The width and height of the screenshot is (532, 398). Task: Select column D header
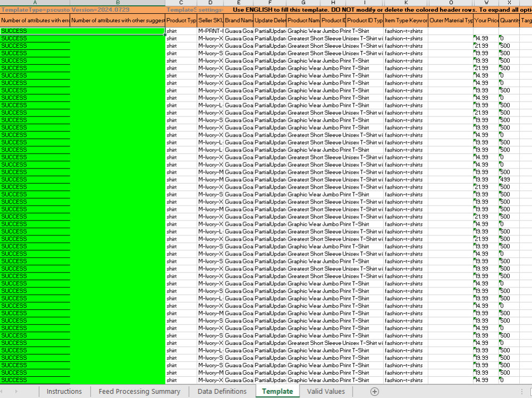point(210,3)
